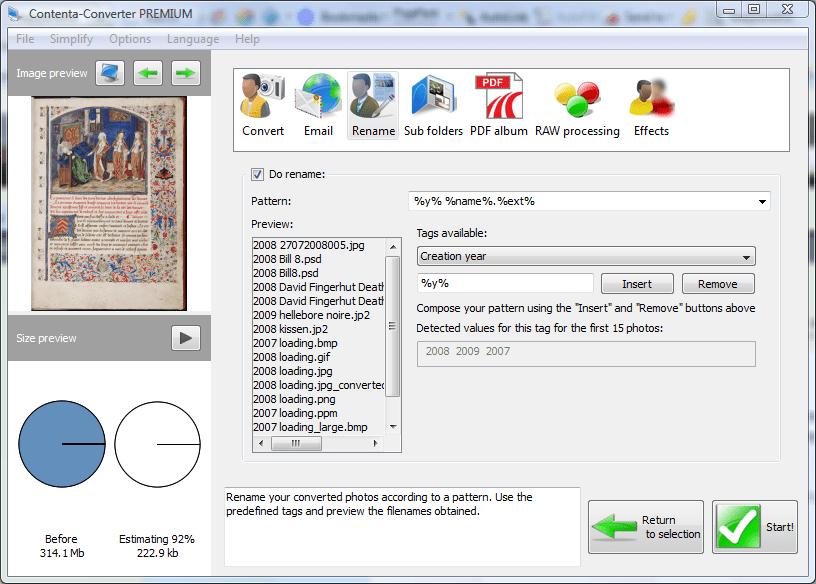
Task: Click the preview list horizontal scroll left arrow
Action: click(x=261, y=443)
